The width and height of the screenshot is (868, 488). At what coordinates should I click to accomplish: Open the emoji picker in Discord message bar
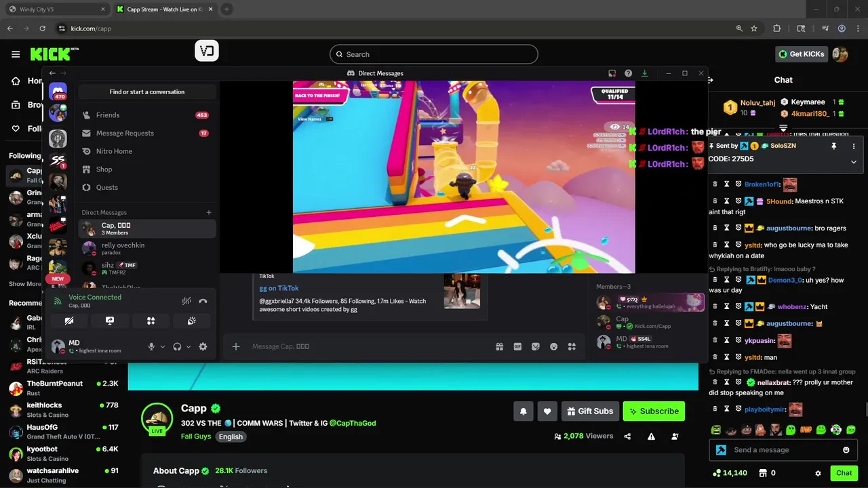554,346
